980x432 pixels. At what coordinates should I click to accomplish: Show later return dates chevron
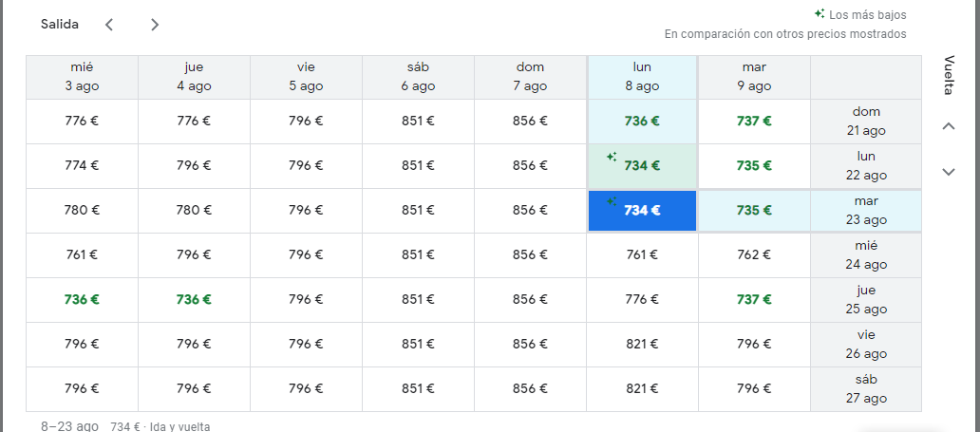tap(948, 172)
